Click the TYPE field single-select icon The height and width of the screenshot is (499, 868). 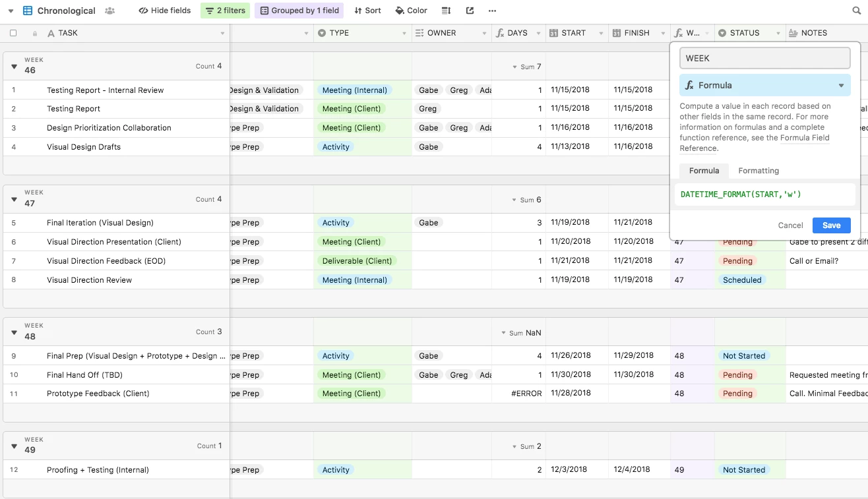(322, 33)
